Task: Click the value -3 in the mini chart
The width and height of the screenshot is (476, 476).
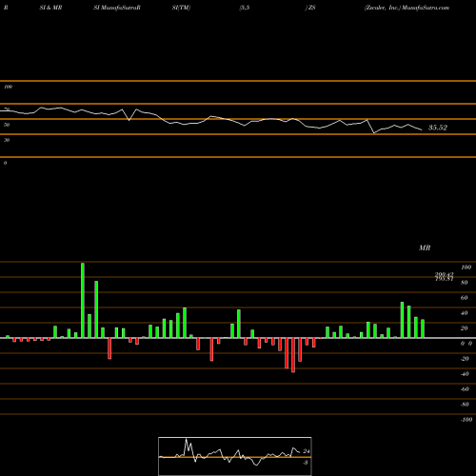Action: point(306,463)
